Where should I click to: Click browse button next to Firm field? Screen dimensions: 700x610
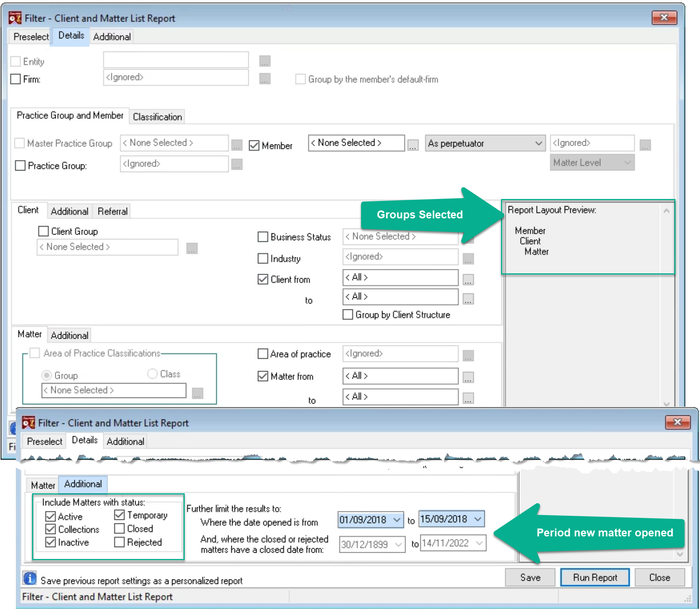265,79
